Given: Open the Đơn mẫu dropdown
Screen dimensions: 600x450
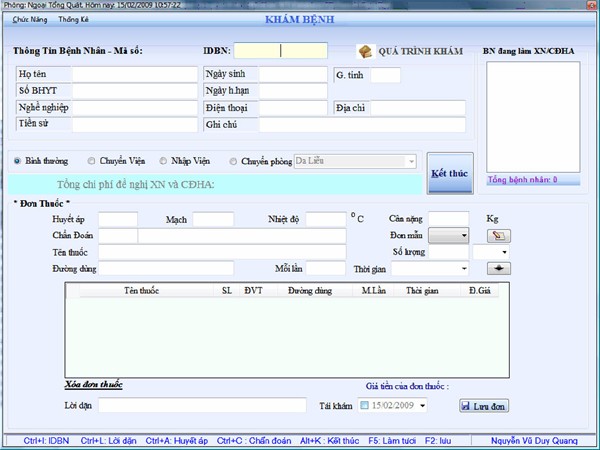Looking at the screenshot, I should (462, 236).
